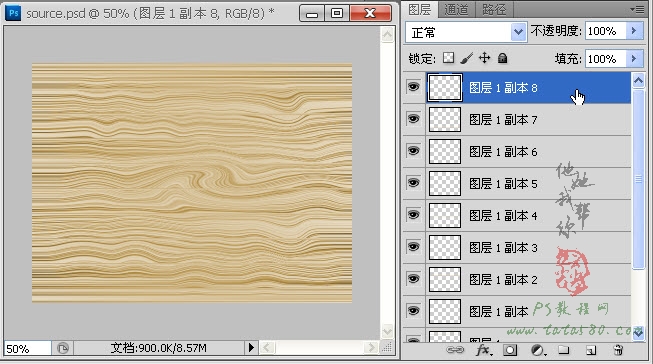Switch to the 通道 channels tab
Screen dimensions: 653x364
coord(456,9)
